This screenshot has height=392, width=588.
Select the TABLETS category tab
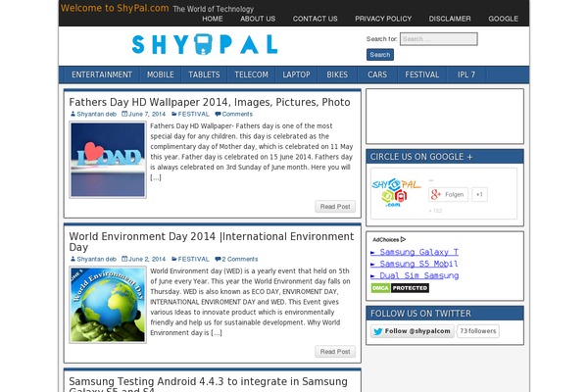tap(204, 74)
